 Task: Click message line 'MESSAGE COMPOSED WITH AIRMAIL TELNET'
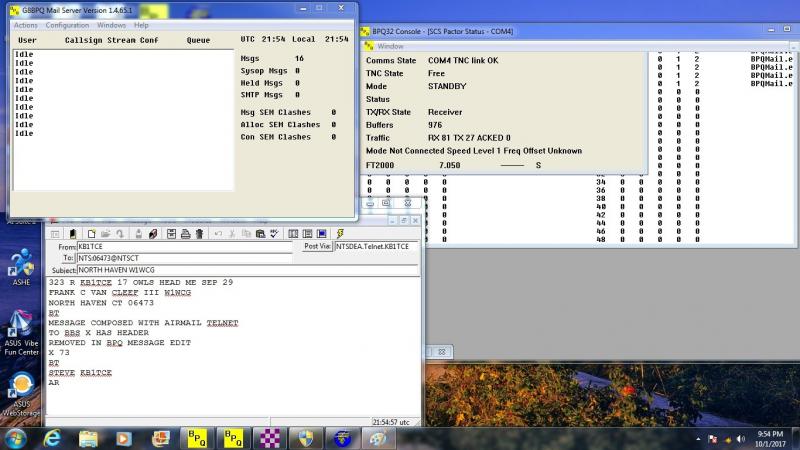[143, 322]
